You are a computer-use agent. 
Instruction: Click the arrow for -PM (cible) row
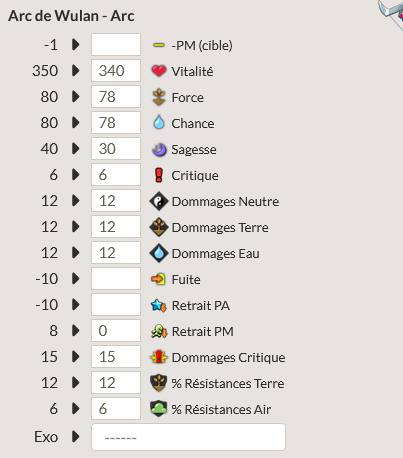pos(76,44)
